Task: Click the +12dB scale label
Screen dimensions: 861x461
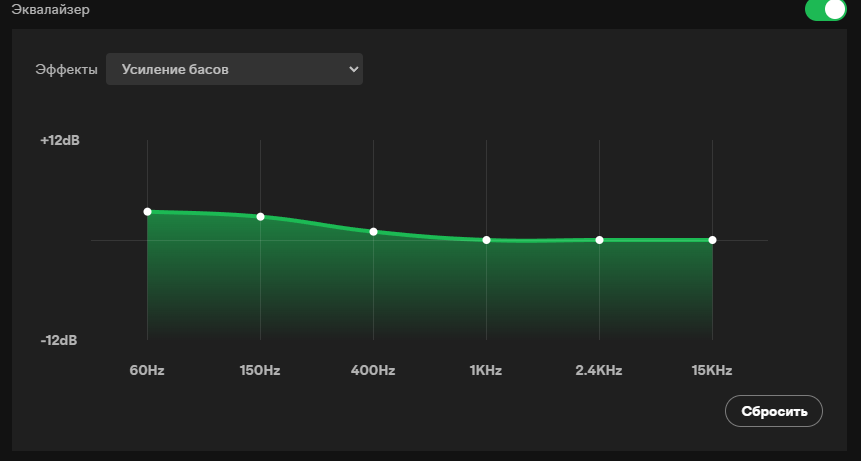Action: pos(60,140)
